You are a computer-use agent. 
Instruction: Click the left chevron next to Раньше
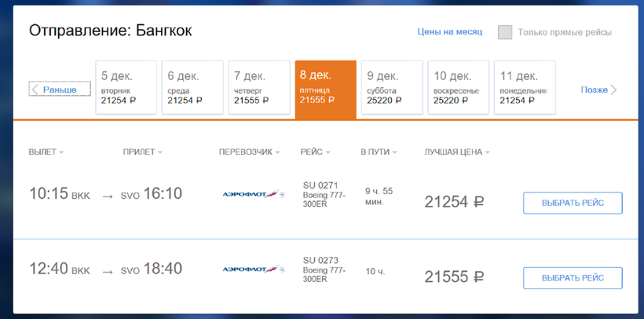35,90
